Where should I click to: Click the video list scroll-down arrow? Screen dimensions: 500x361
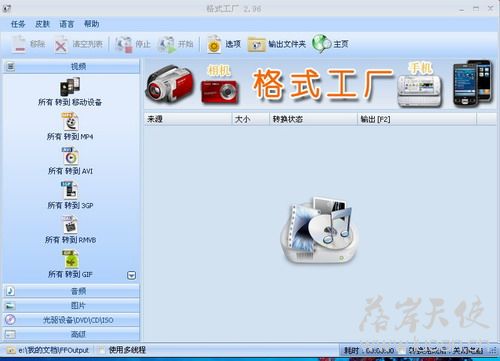[x=132, y=275]
